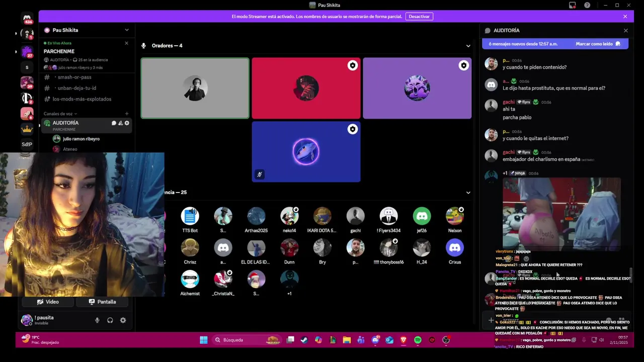Click message 'embajador del charlismo en españa'

(x=541, y=159)
